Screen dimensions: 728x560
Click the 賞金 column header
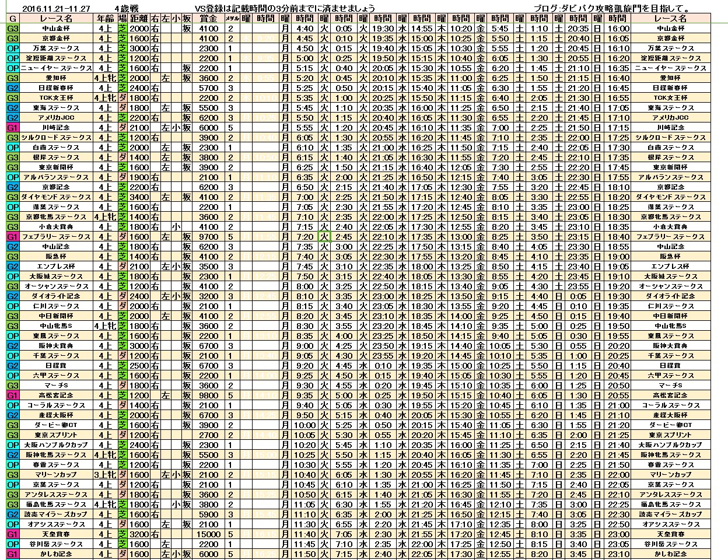click(208, 18)
